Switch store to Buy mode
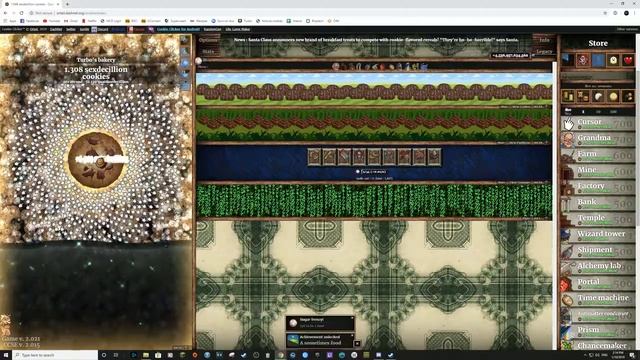The height and width of the screenshot is (360, 640). (x=568, y=111)
